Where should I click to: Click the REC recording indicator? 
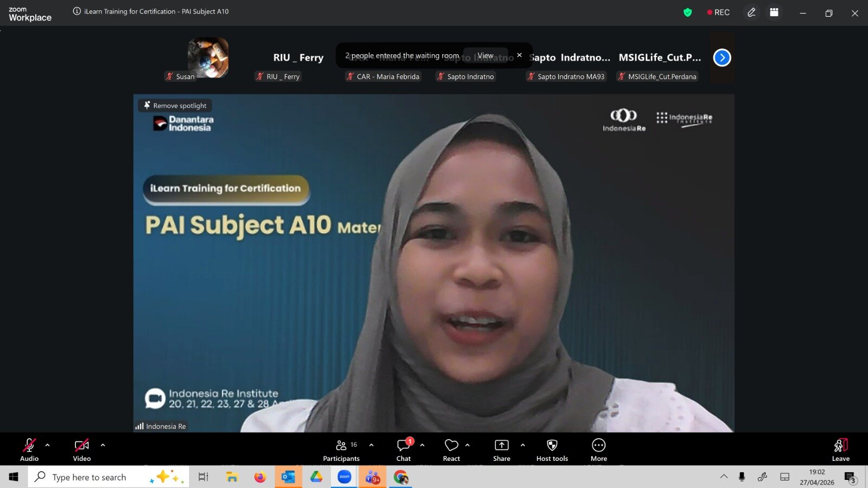point(718,12)
